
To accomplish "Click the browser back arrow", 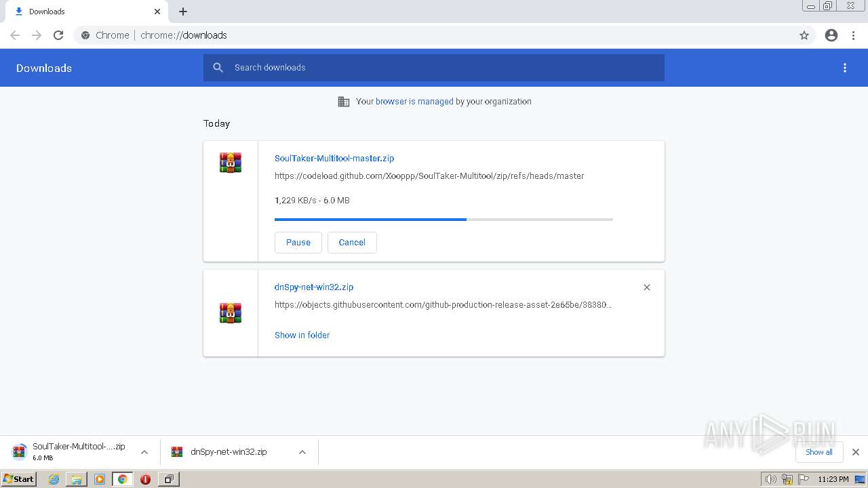I will point(15,35).
